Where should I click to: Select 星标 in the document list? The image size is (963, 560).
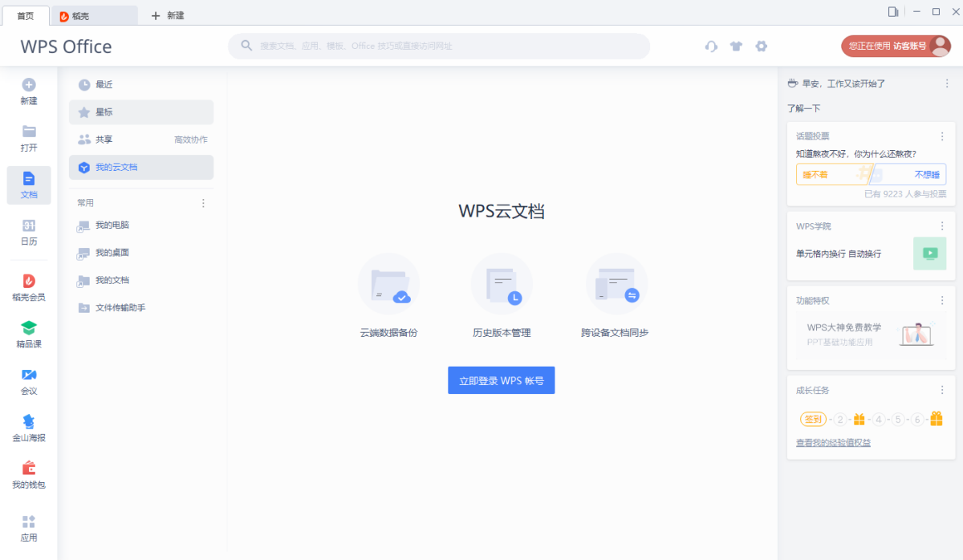click(x=141, y=112)
